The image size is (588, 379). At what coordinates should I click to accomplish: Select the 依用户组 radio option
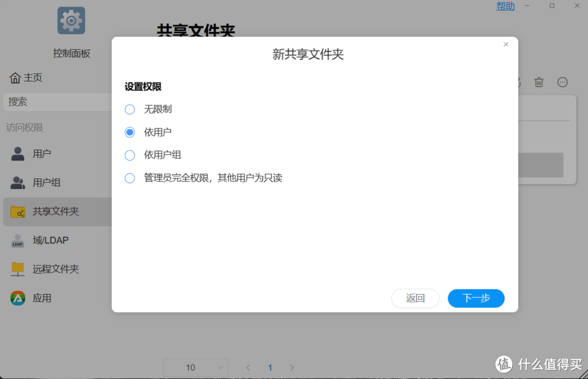(x=130, y=155)
